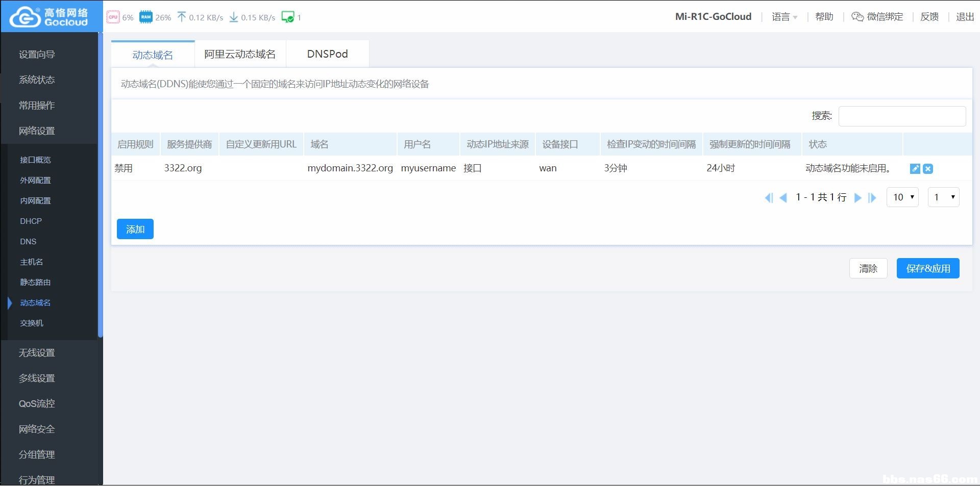Switch to the 阿里云动态域名 tab
980x486 pixels.
click(240, 54)
